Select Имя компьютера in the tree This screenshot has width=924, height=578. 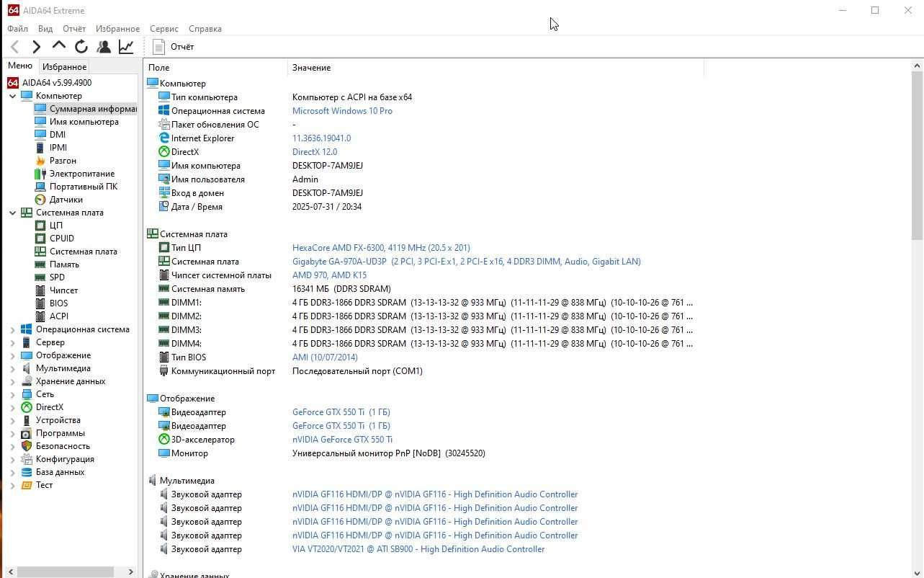pos(84,122)
